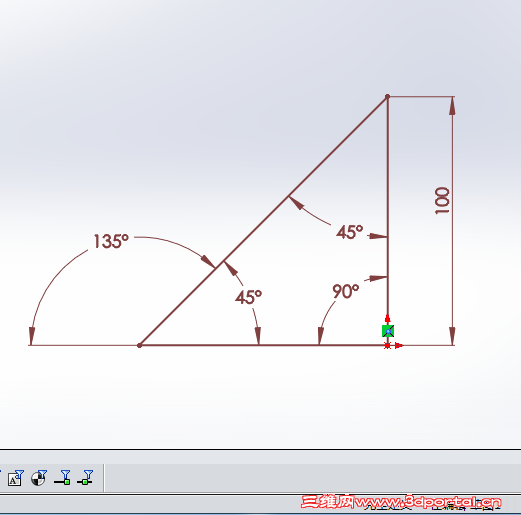This screenshot has width=521, height=515.
Task: Toggle the filter icon with line-end green square
Action: [x=62, y=478]
